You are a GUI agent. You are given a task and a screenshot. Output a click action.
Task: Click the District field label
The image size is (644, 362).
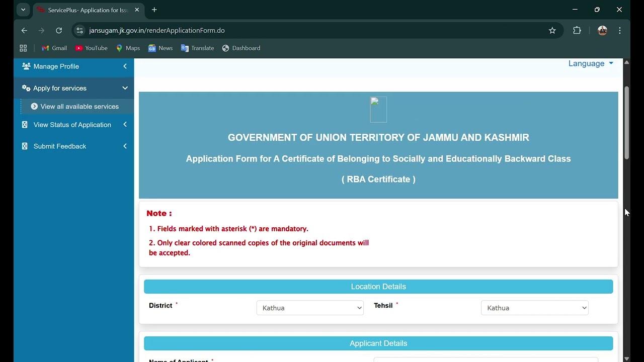tap(160, 306)
